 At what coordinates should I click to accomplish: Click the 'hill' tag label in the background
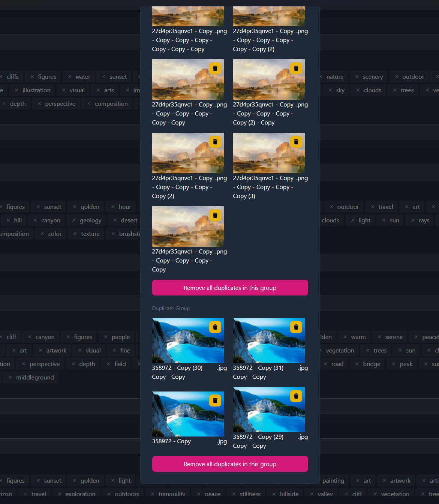coord(18,220)
